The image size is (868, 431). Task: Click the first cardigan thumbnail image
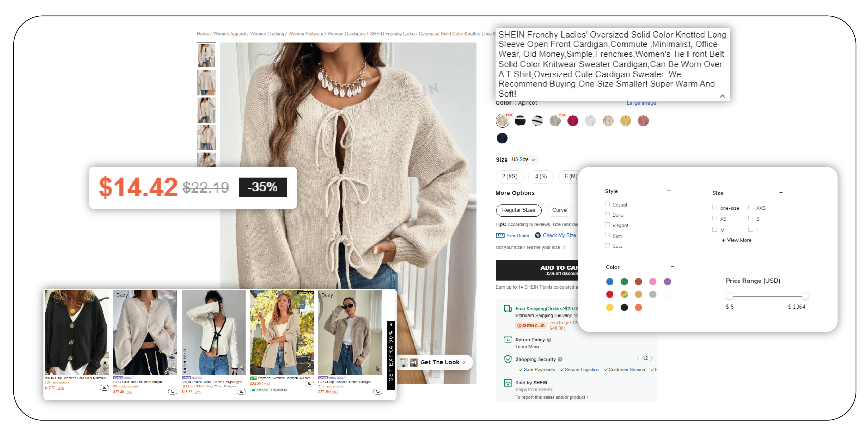tap(207, 55)
